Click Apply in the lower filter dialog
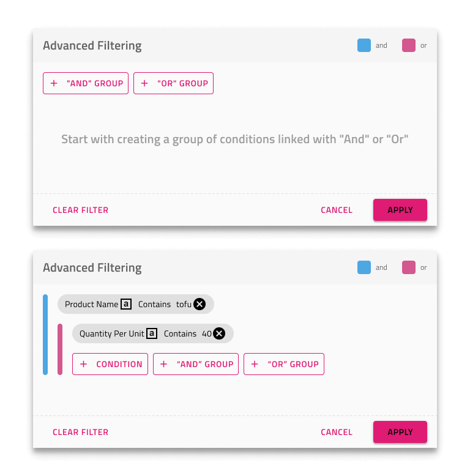This screenshot has width=470, height=476. [400, 432]
